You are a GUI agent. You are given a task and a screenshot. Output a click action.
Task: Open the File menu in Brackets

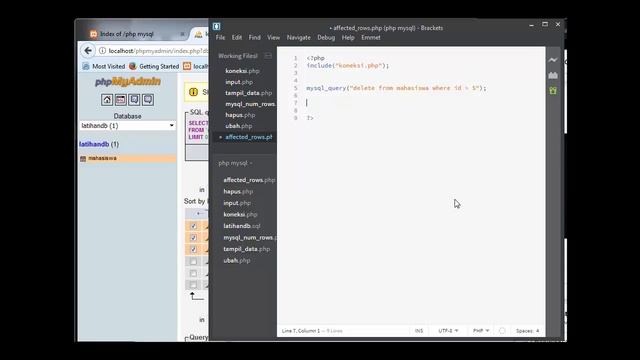tap(220, 38)
